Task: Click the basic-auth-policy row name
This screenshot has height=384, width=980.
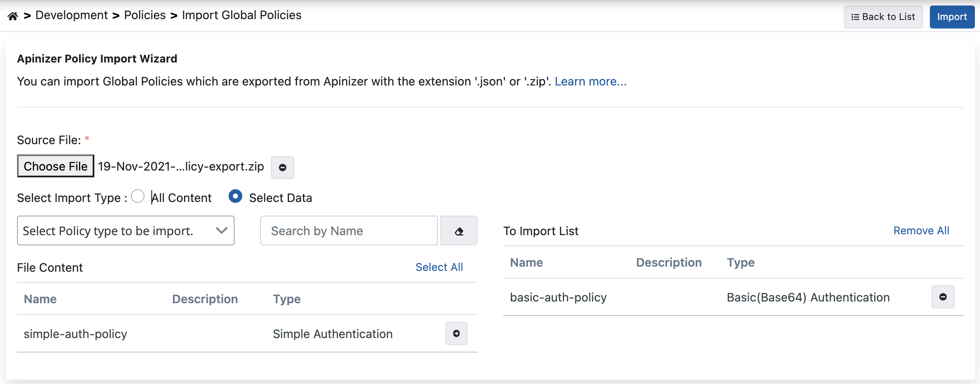Action: point(558,298)
